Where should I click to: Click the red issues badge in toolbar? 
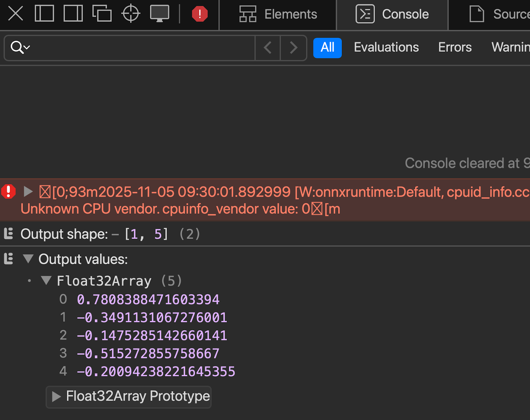click(x=199, y=14)
